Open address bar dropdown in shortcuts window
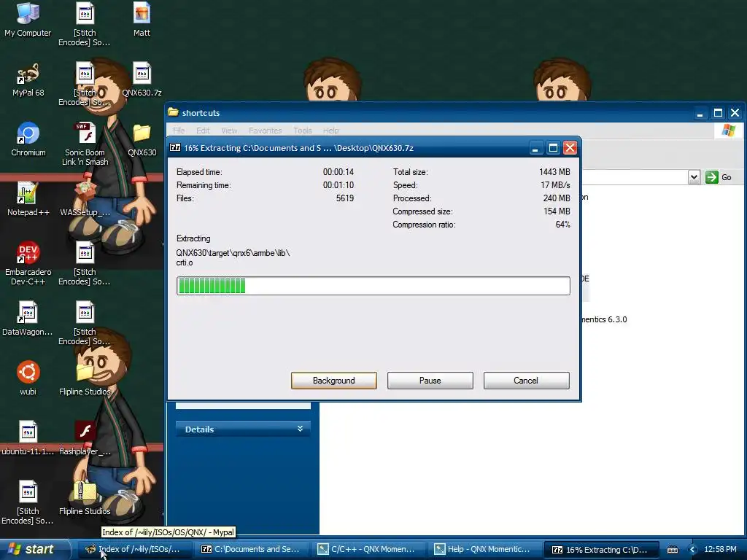This screenshot has height=560, width=747. point(694,177)
